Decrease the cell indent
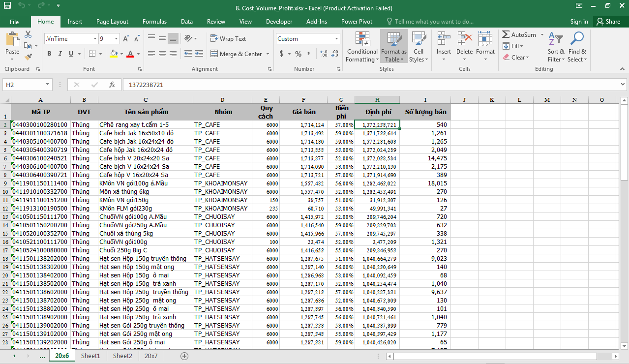The image size is (629, 364). [x=189, y=54]
